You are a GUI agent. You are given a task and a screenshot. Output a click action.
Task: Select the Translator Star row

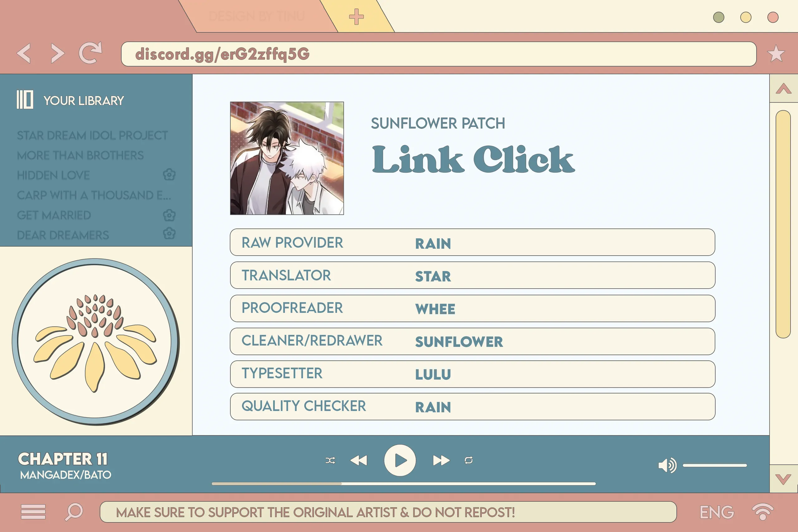click(472, 275)
